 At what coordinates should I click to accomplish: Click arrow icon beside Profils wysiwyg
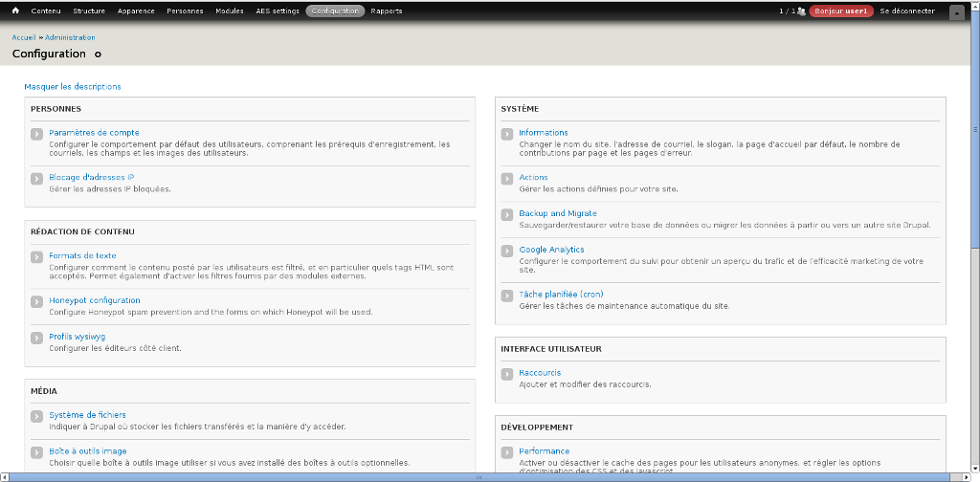tap(37, 339)
